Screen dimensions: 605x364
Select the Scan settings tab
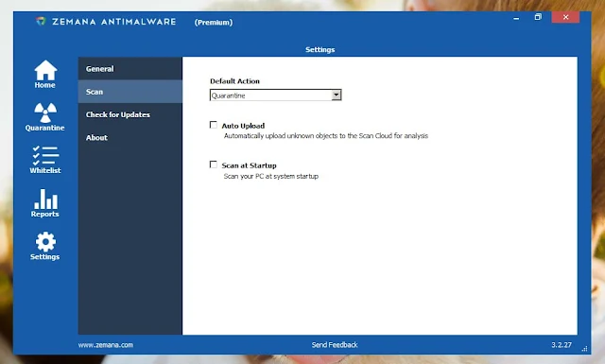click(130, 92)
